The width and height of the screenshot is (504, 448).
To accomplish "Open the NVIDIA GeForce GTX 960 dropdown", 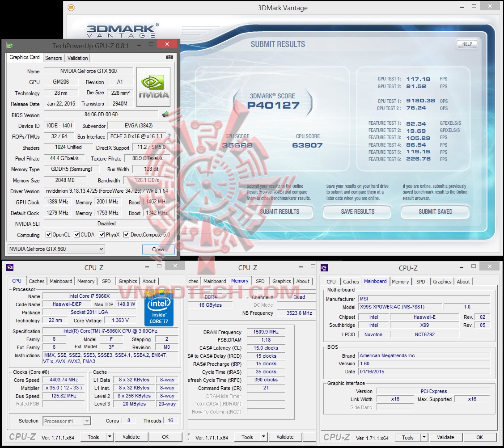I will pos(56,249).
